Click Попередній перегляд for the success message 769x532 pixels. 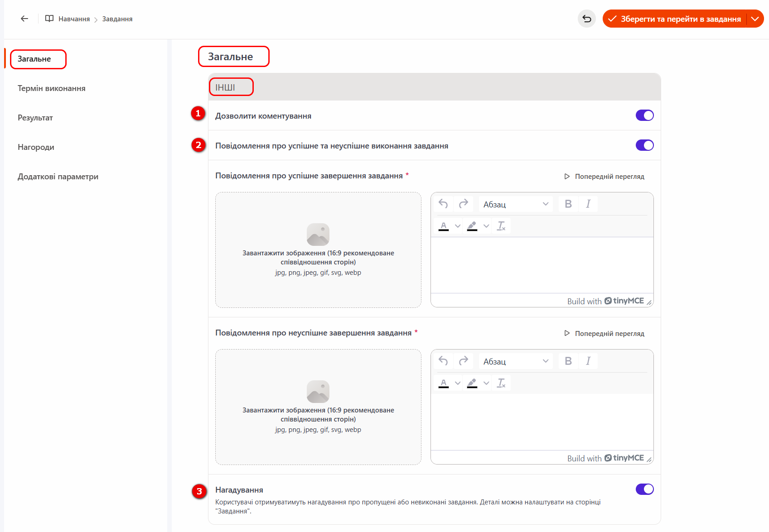[605, 177]
